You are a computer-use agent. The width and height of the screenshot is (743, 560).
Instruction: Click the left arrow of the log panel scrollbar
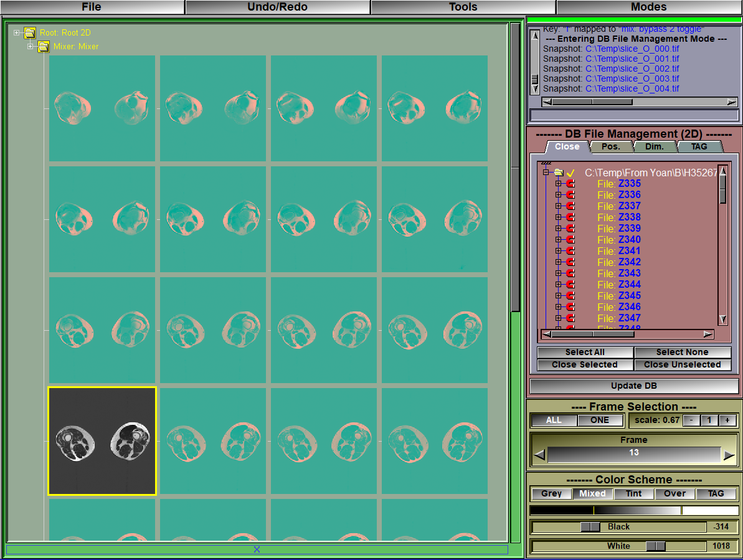[547, 102]
